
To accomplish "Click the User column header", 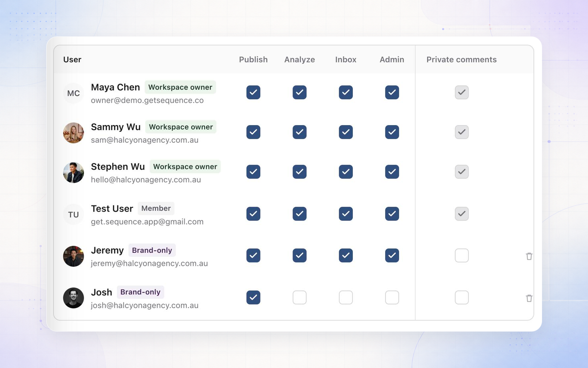I will point(72,60).
